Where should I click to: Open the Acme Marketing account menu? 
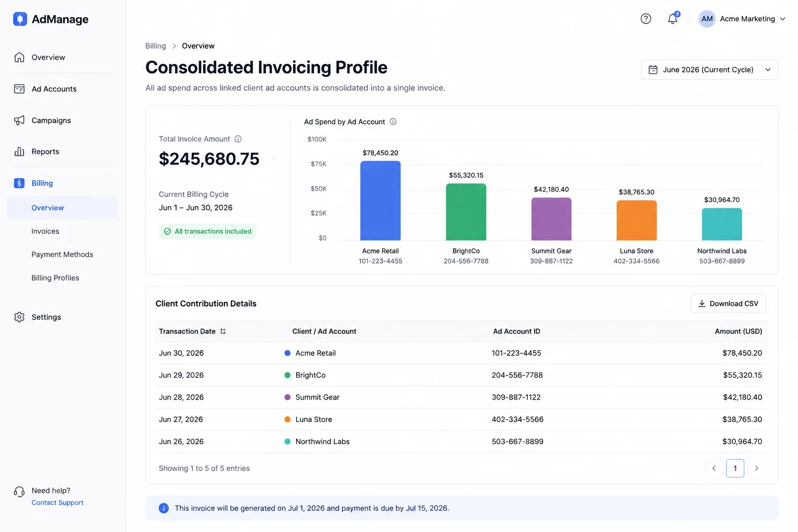click(x=741, y=19)
